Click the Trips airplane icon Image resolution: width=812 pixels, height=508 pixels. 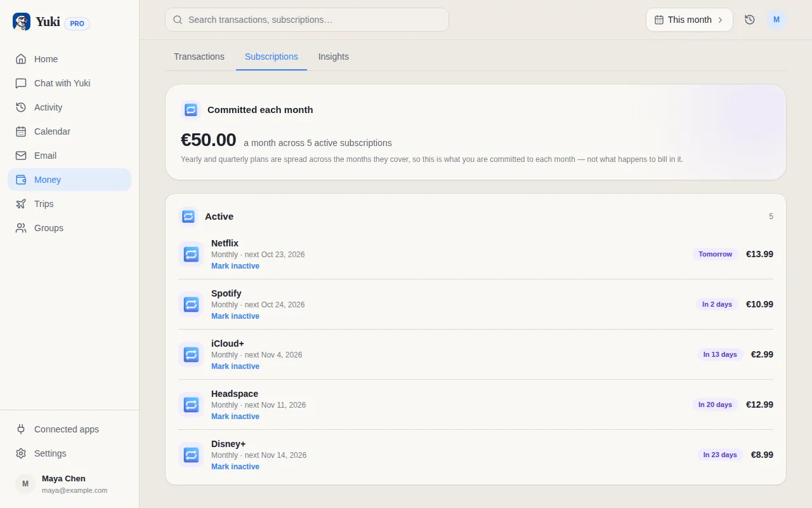point(21,204)
